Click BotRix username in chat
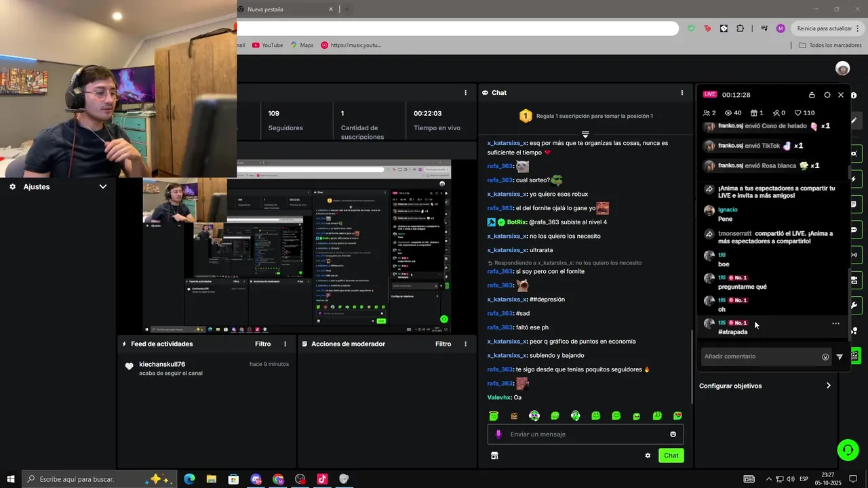Screen dimensions: 868x488 (x=517, y=222)
